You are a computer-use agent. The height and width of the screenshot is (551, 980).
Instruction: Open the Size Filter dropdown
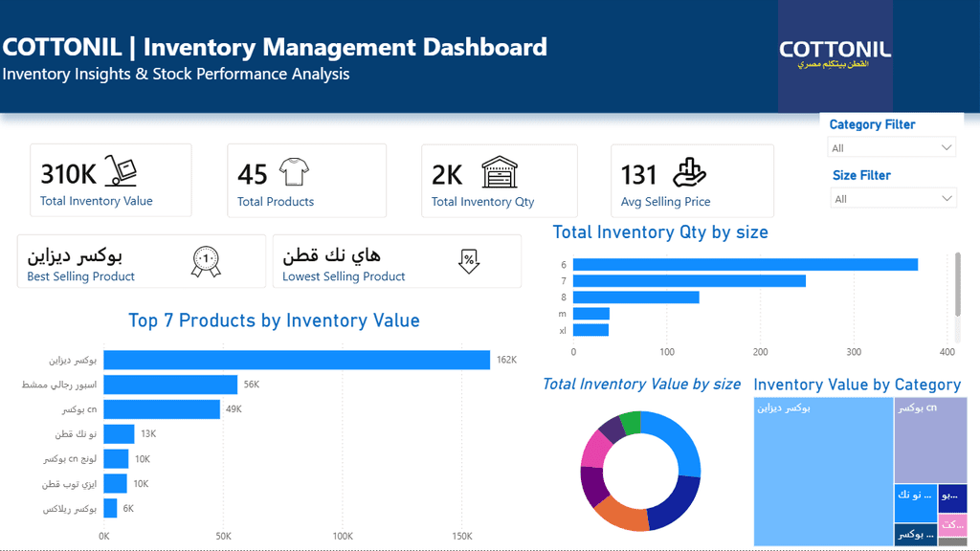pos(893,199)
